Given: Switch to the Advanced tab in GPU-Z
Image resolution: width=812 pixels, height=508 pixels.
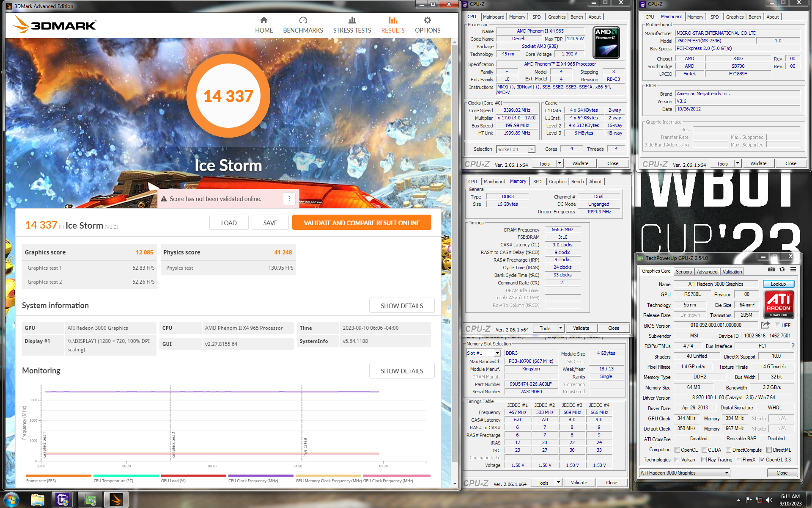Looking at the screenshot, I should pos(707,271).
